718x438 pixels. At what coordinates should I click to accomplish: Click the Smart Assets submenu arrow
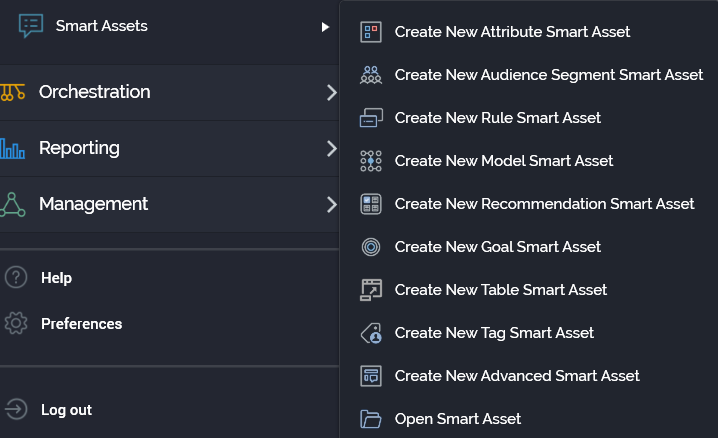coord(325,27)
